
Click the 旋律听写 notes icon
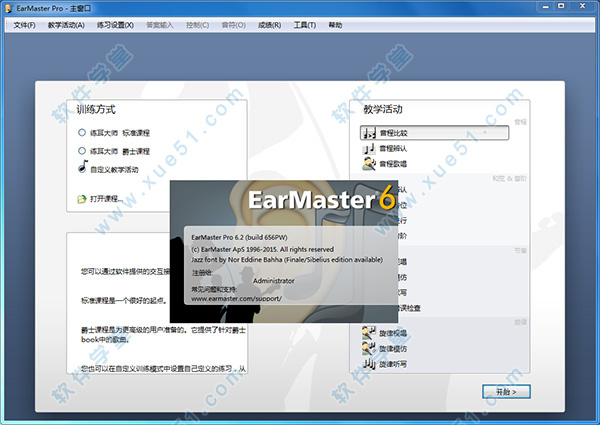[x=369, y=364]
